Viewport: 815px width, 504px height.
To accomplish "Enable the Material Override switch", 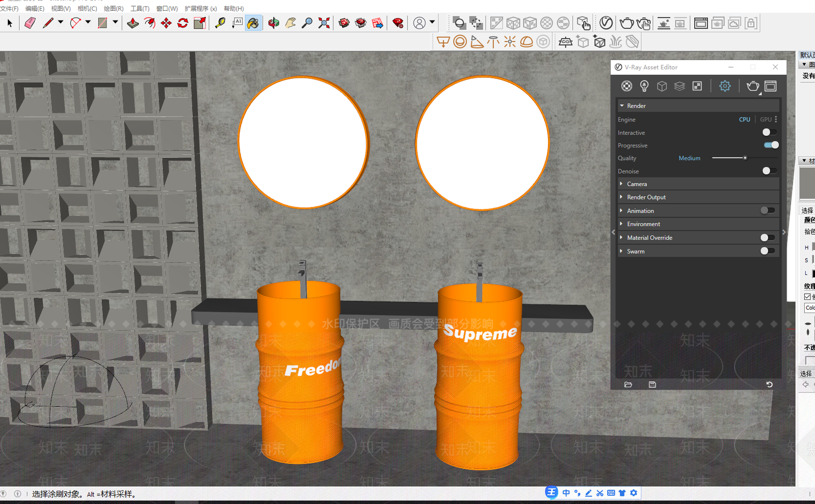I will tap(767, 237).
